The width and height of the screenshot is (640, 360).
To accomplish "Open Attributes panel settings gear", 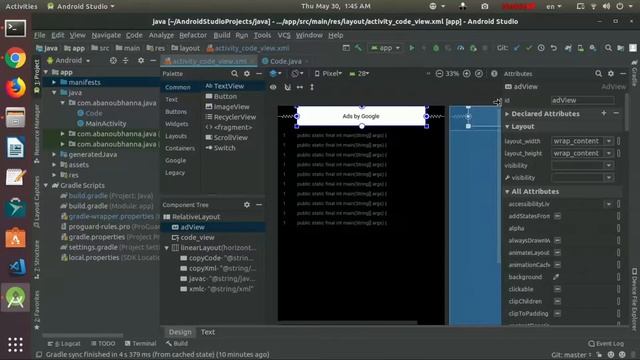I will 611,73.
